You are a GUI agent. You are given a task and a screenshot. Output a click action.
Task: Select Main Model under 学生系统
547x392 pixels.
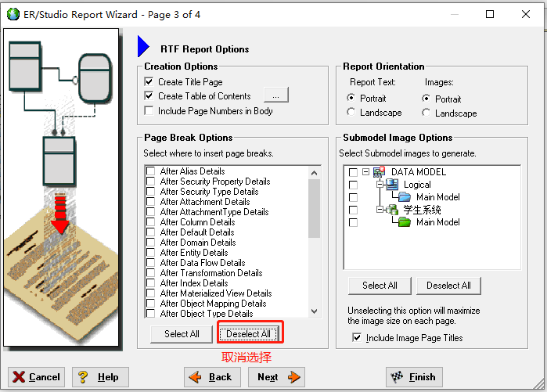coord(437,222)
